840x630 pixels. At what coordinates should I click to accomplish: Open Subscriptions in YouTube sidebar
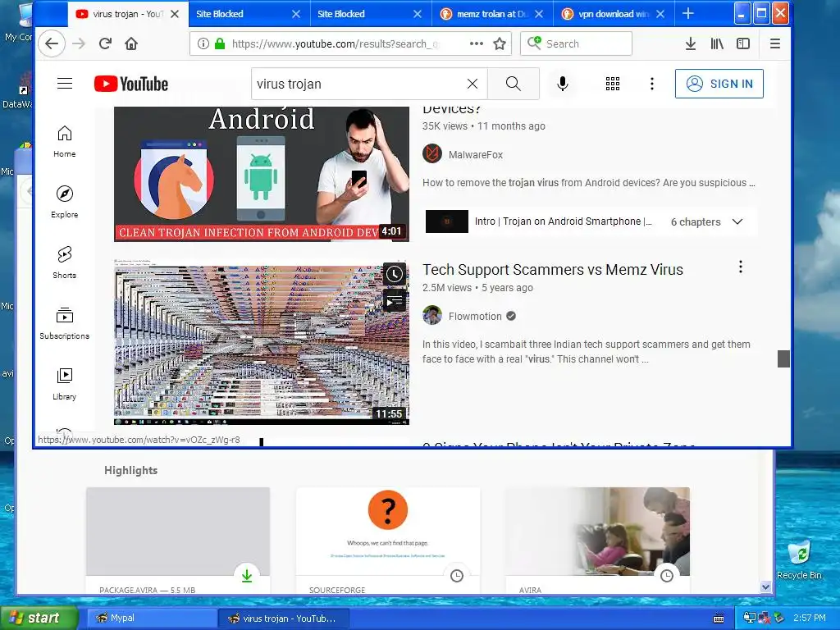pyautogui.click(x=64, y=323)
